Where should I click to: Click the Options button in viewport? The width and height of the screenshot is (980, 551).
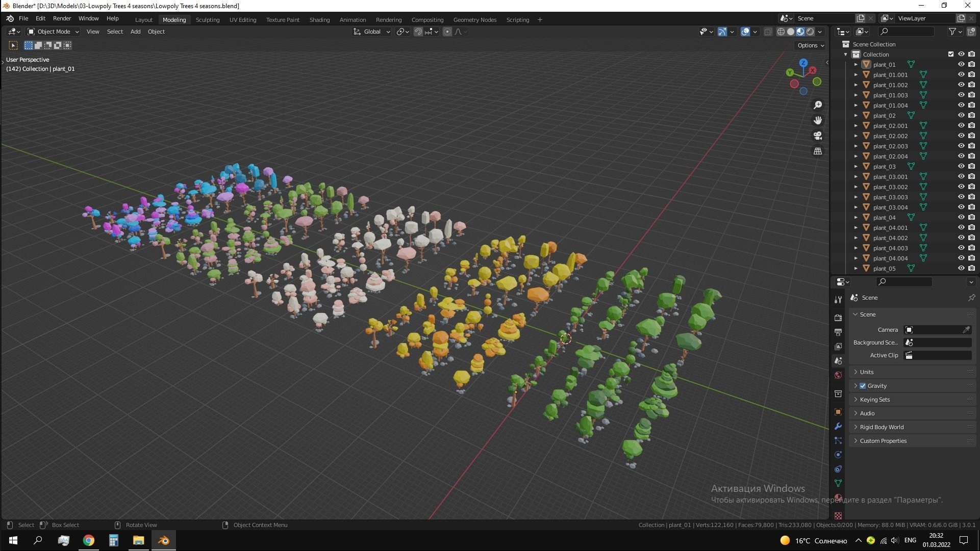pos(810,45)
